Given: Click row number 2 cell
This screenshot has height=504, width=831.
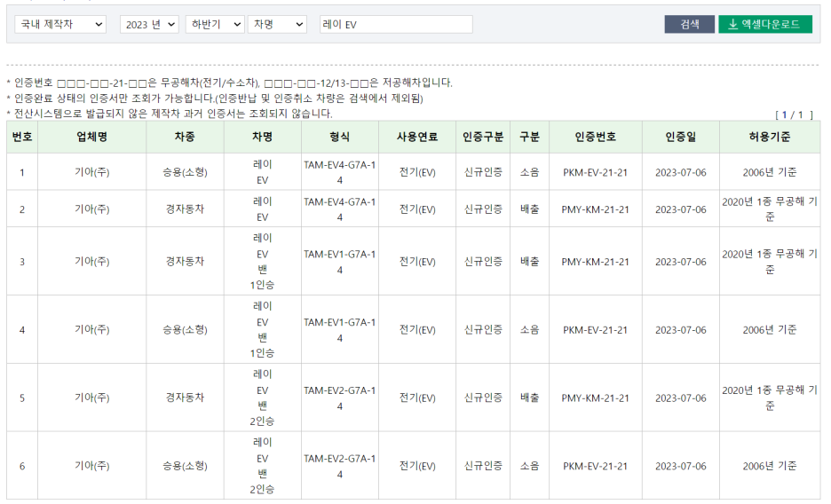Looking at the screenshot, I should click(x=22, y=209).
